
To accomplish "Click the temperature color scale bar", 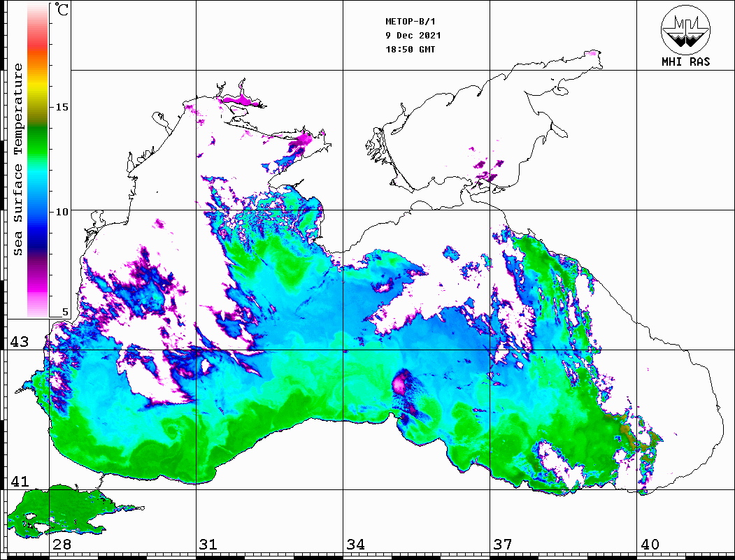I will pyautogui.click(x=38, y=160).
